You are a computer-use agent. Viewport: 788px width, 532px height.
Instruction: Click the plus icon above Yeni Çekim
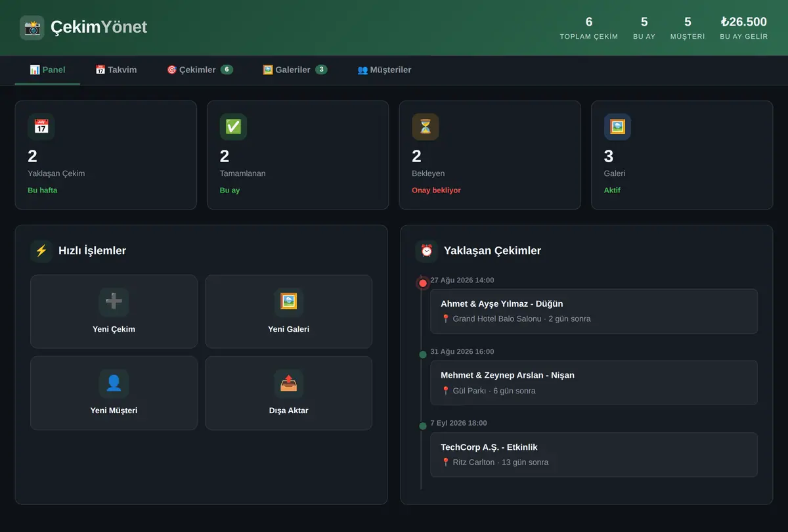tap(114, 301)
